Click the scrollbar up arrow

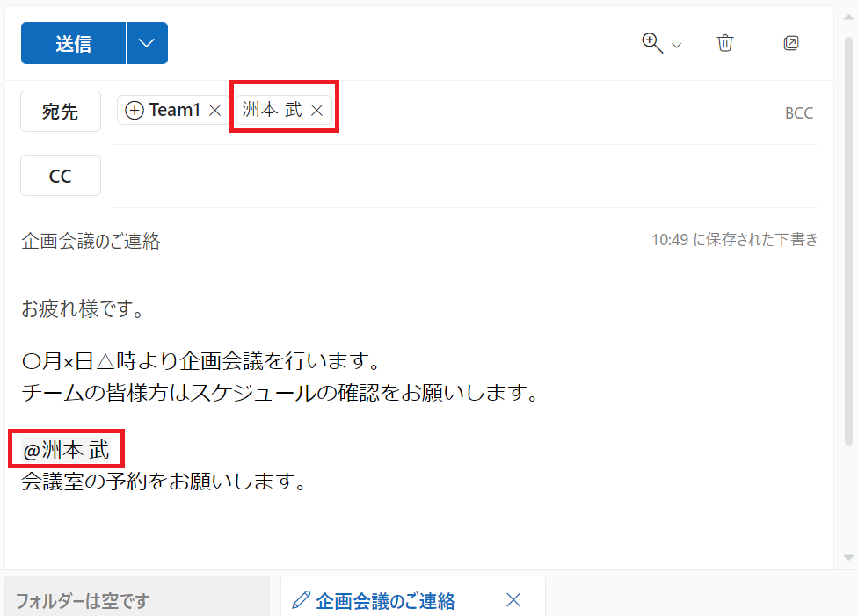[x=848, y=18]
